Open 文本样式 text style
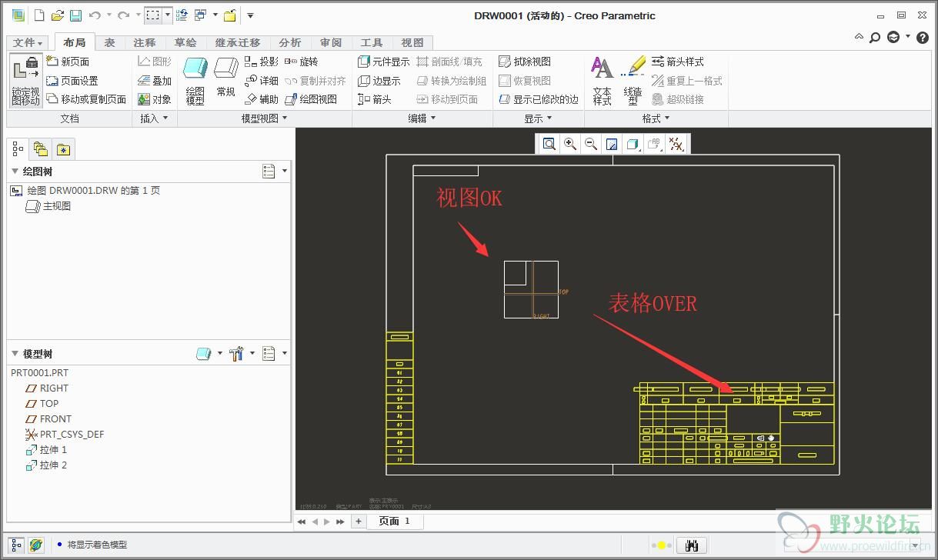938x560 pixels. 603,81
